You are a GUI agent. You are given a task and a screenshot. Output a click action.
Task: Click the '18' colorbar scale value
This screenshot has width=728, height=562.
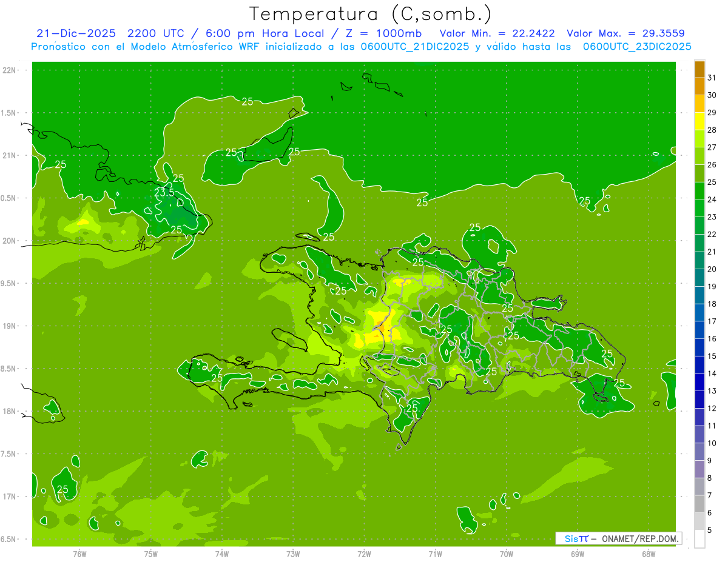click(712, 304)
